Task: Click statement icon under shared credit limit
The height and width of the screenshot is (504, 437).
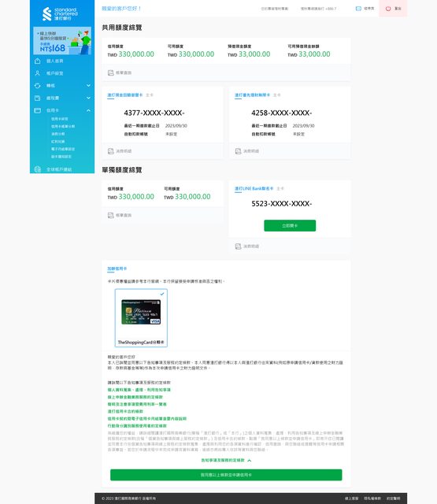Action: coord(110,73)
